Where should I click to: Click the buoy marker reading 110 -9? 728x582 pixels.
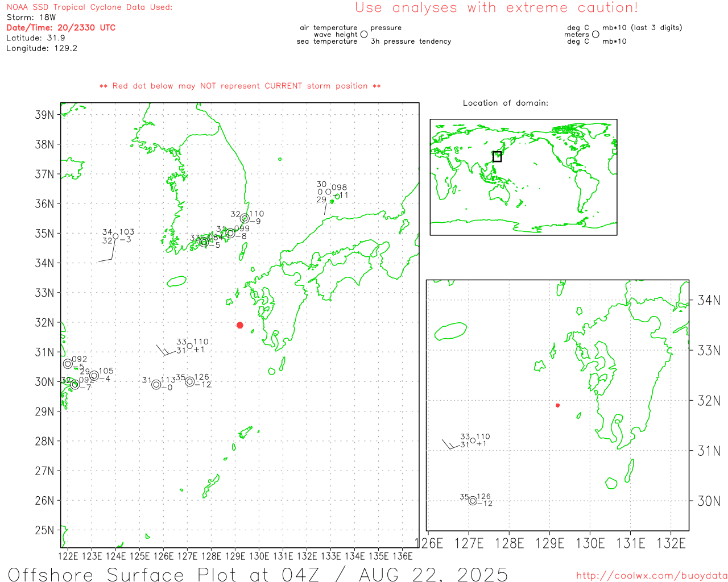point(245,218)
